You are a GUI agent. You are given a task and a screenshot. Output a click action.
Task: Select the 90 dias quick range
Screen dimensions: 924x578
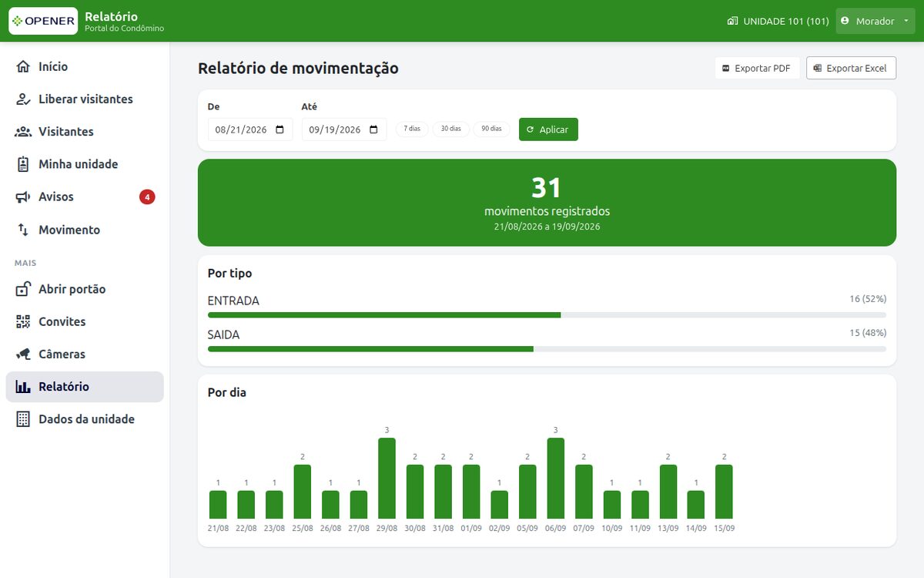click(x=491, y=129)
